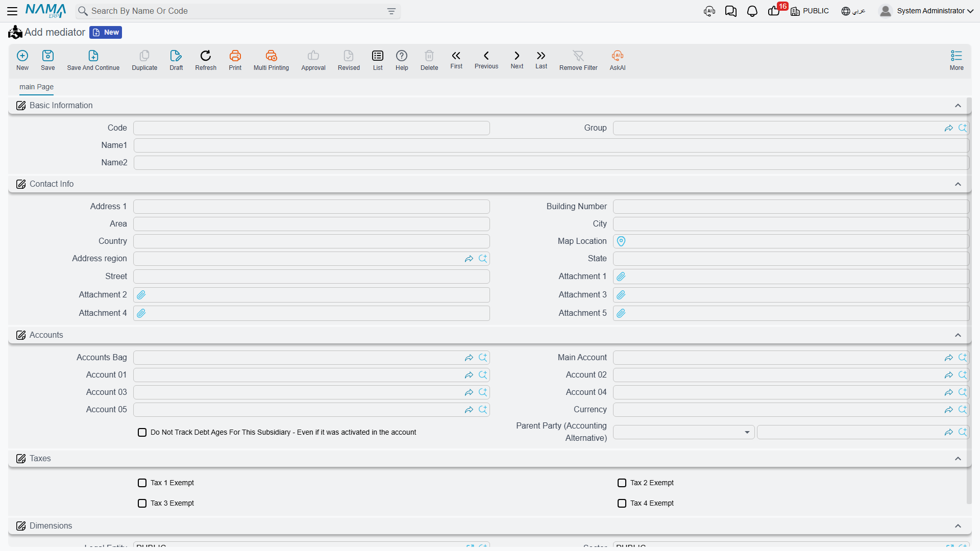Duplicate the current record
The image size is (980, 551).
144,60
